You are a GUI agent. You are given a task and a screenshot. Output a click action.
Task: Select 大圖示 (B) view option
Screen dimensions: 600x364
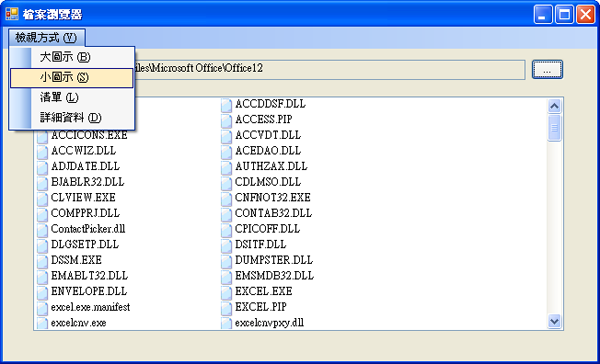click(72, 57)
